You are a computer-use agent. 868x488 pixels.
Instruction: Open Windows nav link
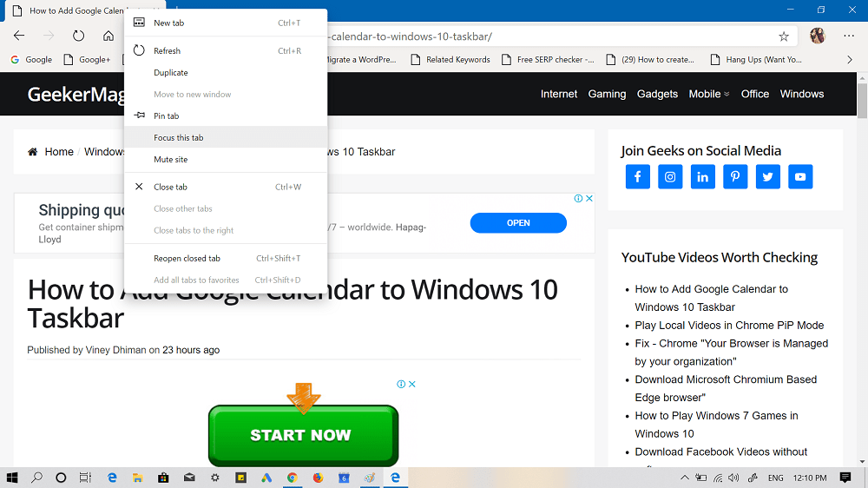coord(802,94)
